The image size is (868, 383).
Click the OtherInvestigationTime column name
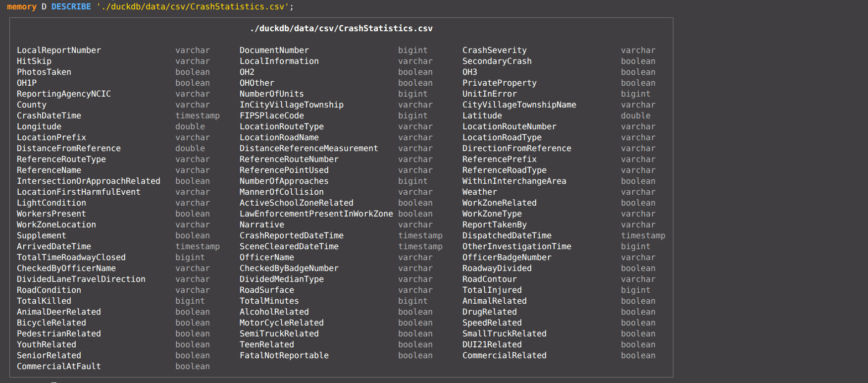click(517, 247)
